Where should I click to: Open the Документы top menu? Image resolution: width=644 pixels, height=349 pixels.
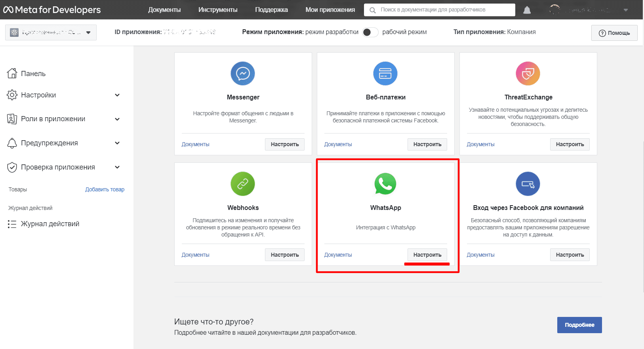(164, 10)
